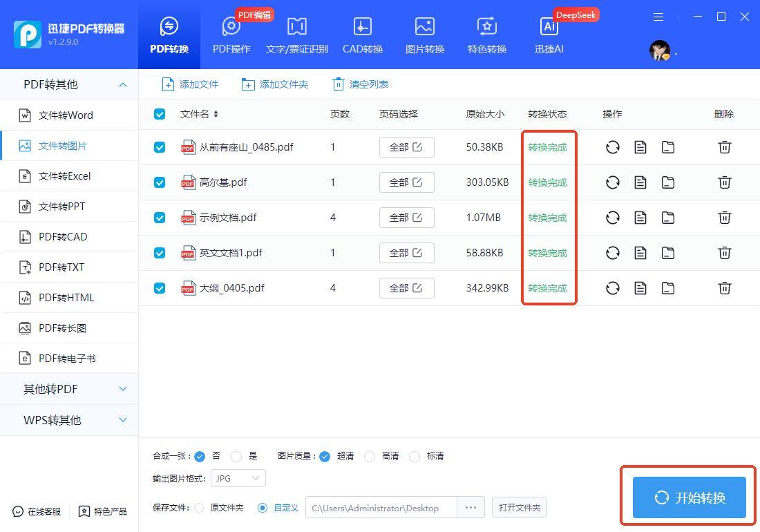The width and height of the screenshot is (760, 532).
Task: Uncheck the 从前有座山_0485.pdf checkbox
Action: pyautogui.click(x=160, y=147)
